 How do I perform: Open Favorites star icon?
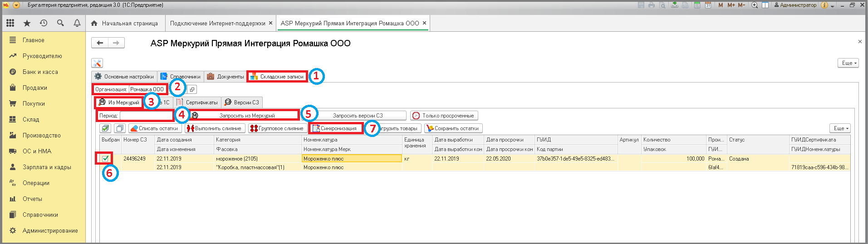(x=27, y=23)
